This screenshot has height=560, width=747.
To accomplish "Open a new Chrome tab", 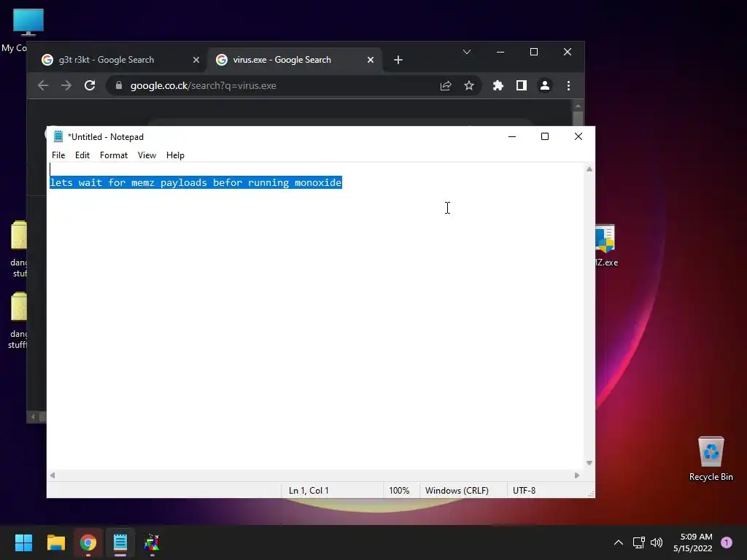I will point(398,60).
